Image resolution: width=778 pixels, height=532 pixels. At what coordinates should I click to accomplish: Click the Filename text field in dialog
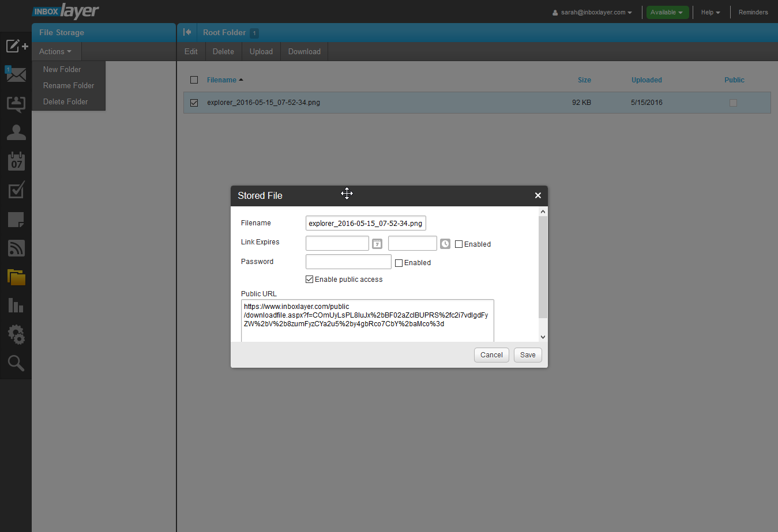[x=365, y=224]
